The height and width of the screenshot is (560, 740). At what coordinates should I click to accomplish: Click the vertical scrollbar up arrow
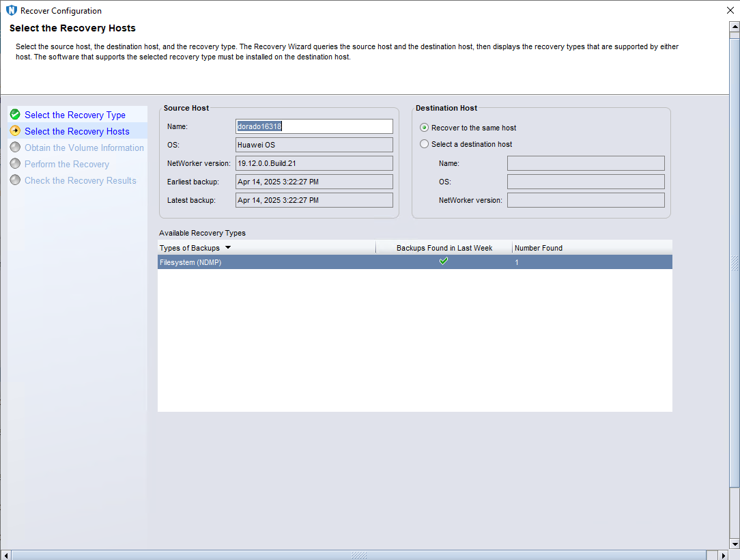pos(735,27)
